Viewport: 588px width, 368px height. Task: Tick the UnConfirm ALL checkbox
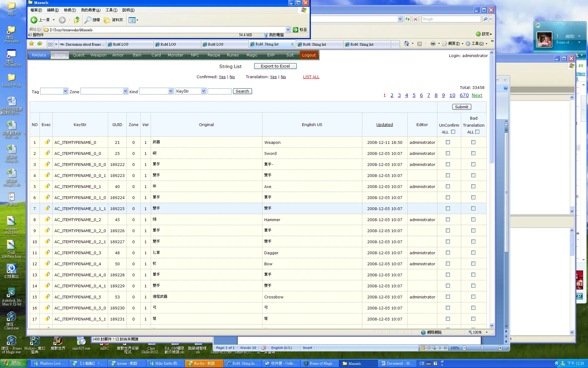453,132
